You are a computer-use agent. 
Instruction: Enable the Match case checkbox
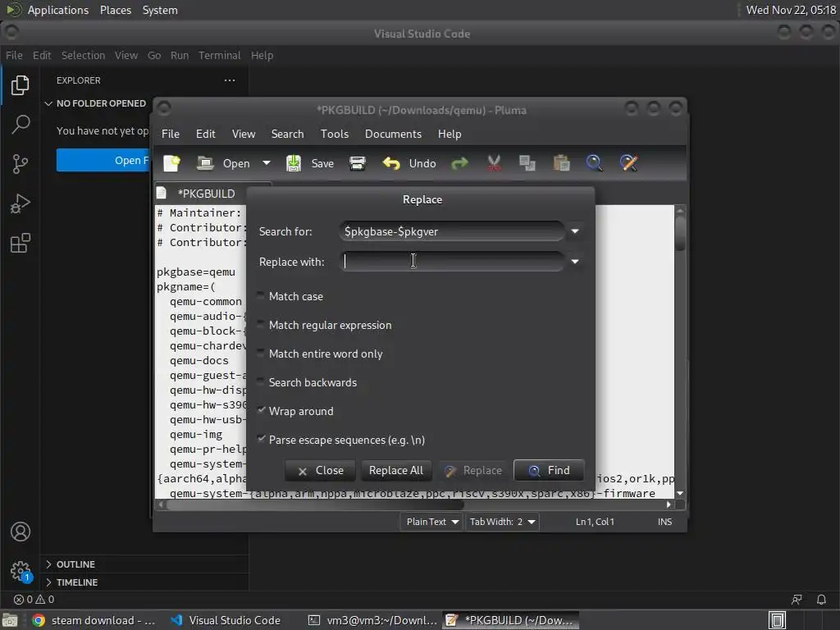261,295
